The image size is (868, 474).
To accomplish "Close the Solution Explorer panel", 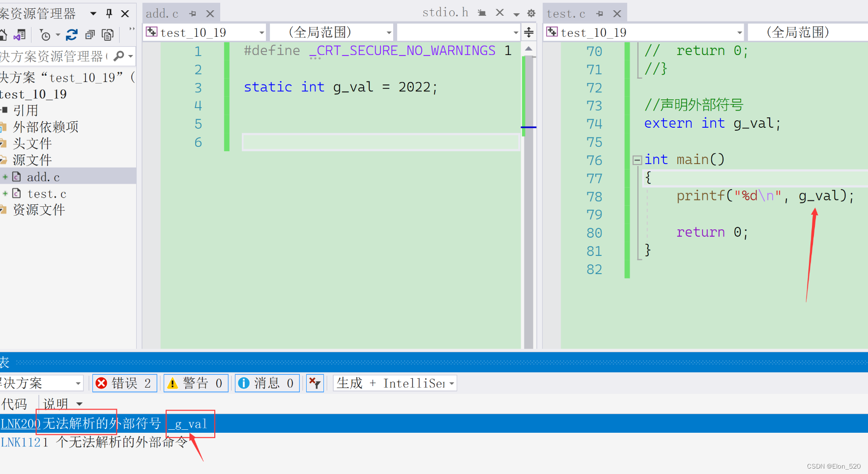I will tap(125, 13).
